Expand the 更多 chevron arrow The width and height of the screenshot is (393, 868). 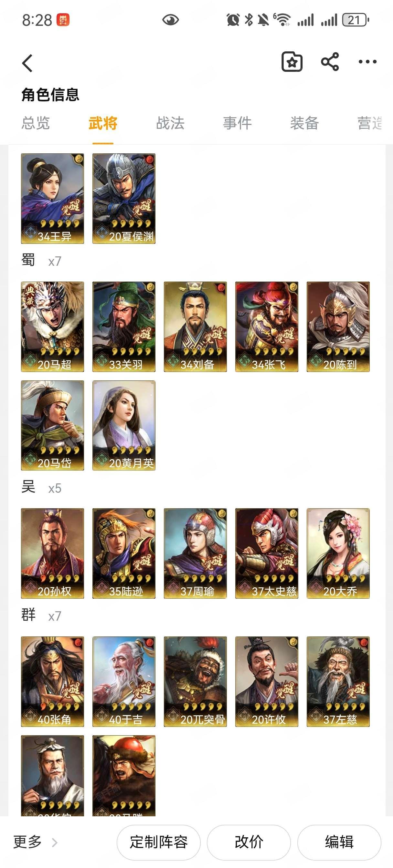click(x=55, y=842)
